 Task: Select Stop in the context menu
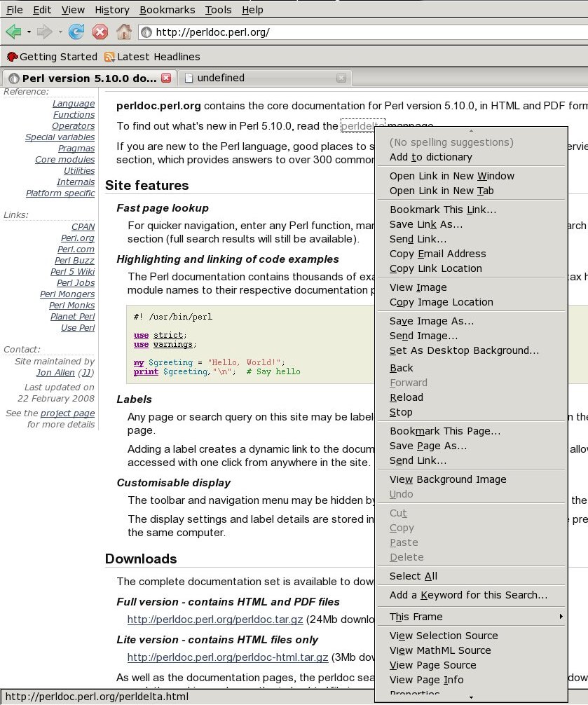coord(471,412)
